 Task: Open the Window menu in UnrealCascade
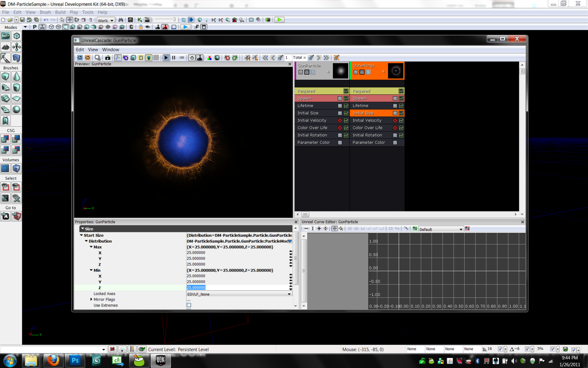111,50
